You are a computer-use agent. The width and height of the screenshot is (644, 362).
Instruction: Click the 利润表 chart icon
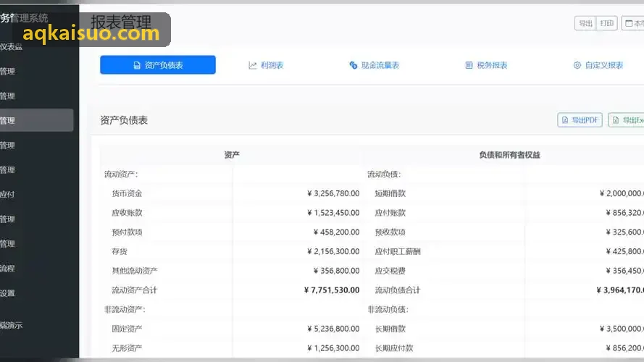(x=253, y=65)
